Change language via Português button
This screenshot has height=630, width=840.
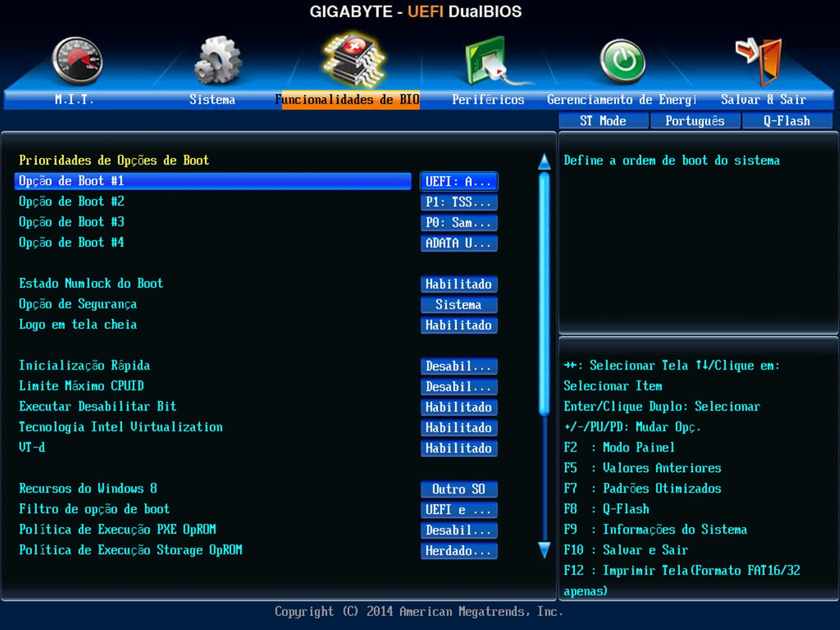tap(695, 121)
